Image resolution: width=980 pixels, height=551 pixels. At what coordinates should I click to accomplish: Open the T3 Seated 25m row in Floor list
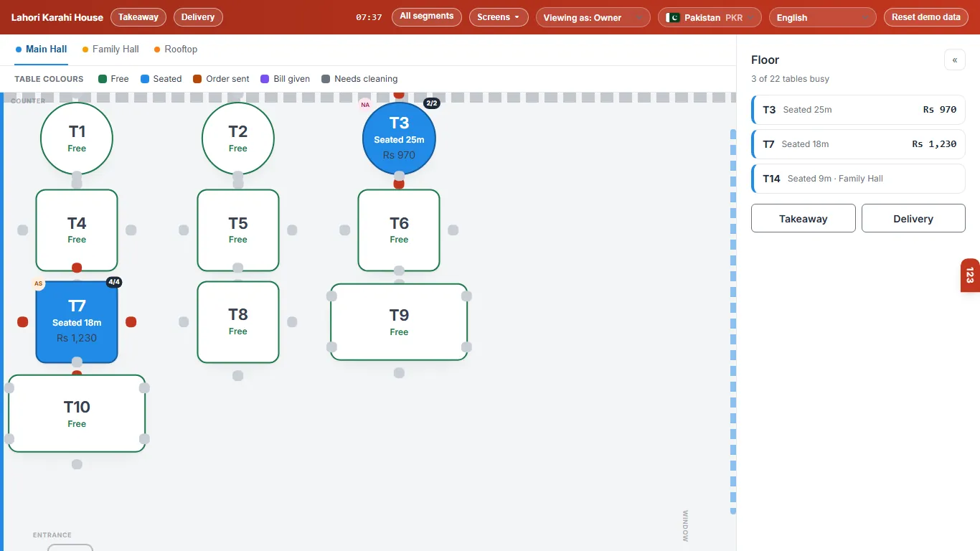858,110
